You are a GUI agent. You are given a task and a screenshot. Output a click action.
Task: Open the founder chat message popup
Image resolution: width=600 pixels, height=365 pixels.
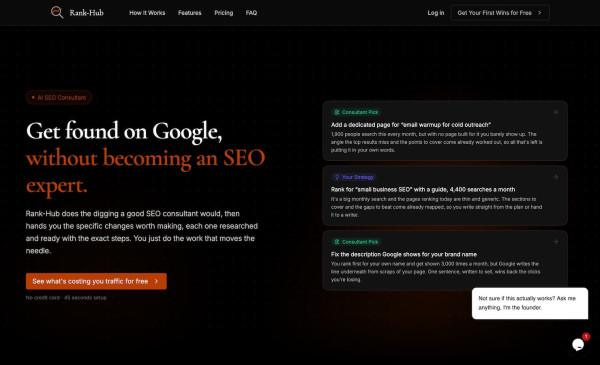click(x=530, y=303)
